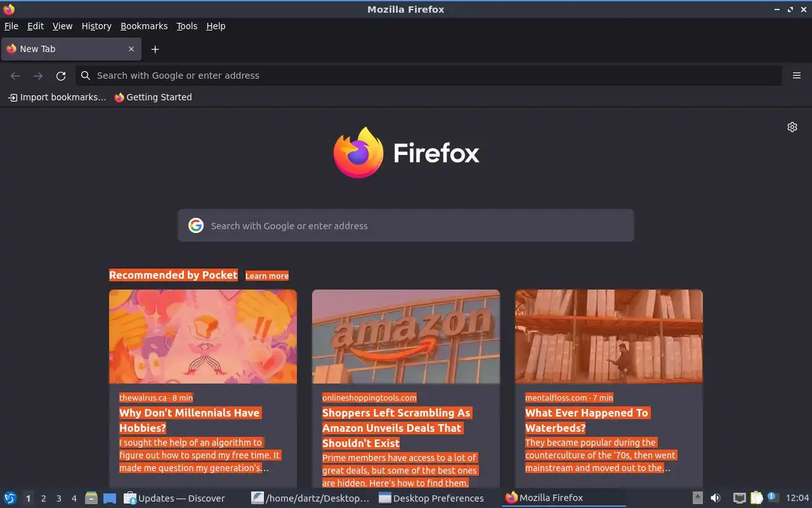This screenshot has height=508, width=812.
Task: Open the personalize new tab gear
Action: [x=792, y=127]
